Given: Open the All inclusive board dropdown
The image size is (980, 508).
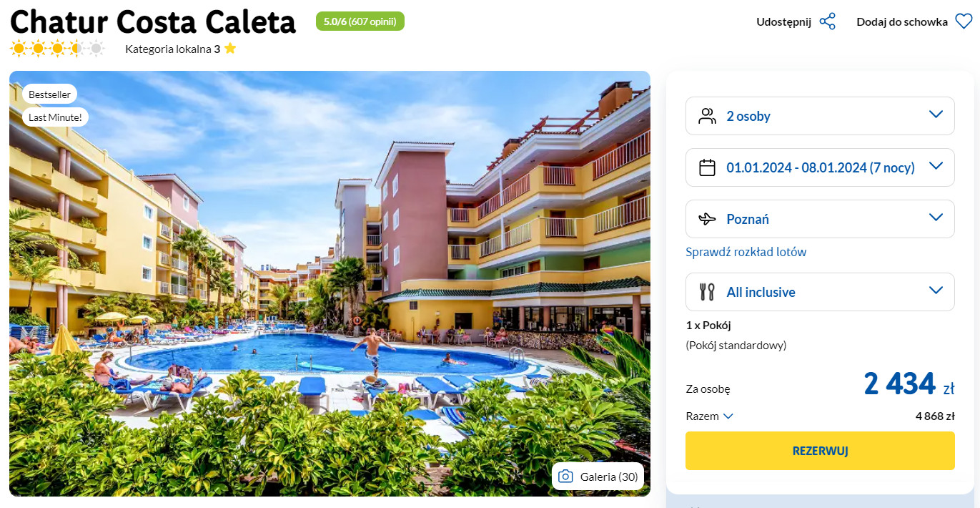Looking at the screenshot, I should tap(820, 292).
